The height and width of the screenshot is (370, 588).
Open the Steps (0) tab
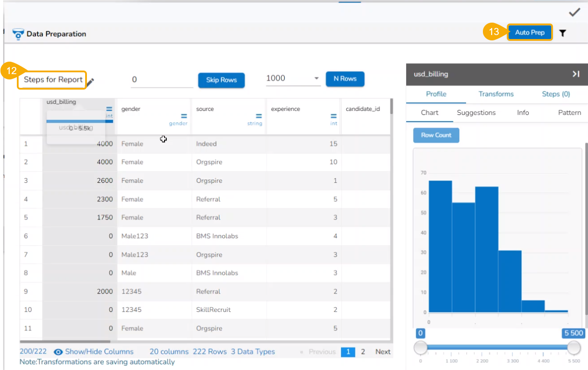[x=556, y=94]
